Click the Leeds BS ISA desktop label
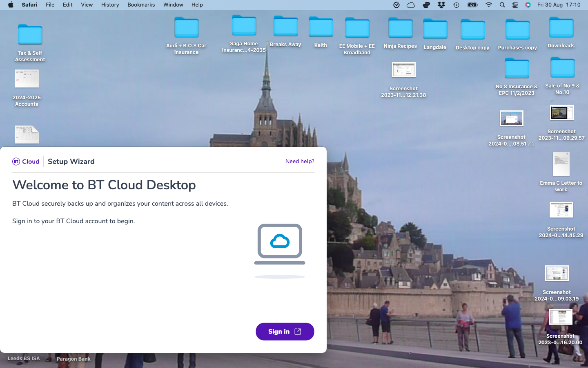This screenshot has height=368, width=588. pos(24,359)
